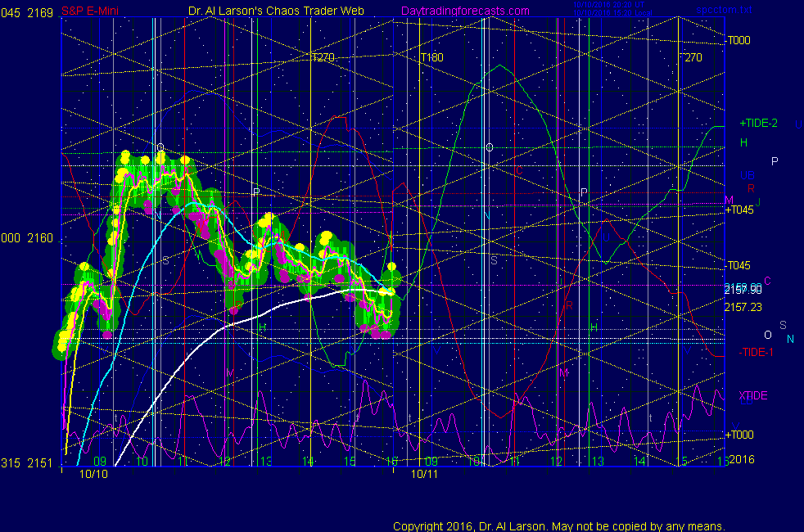
Task: Click the yellow "-T045" level label
Action: pyautogui.click(x=739, y=265)
